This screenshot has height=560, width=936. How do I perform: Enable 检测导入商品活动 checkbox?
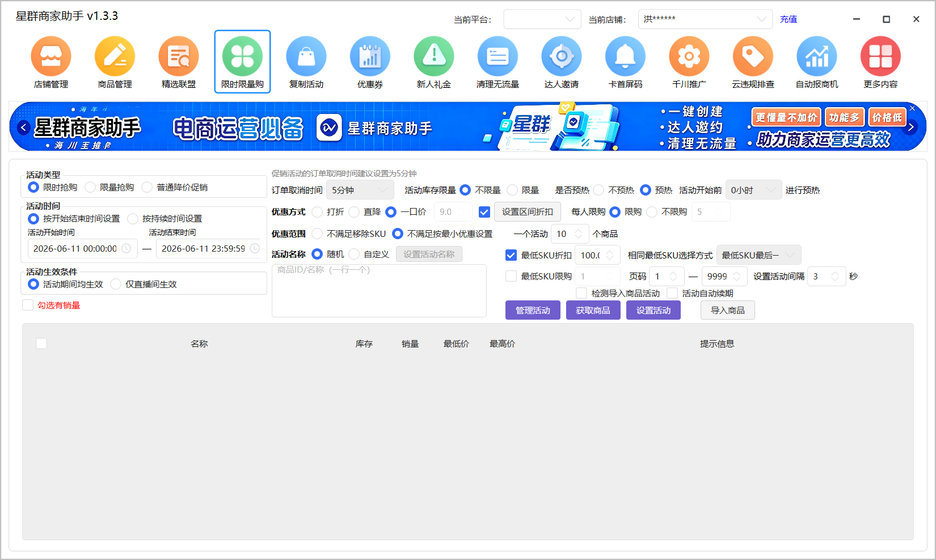pyautogui.click(x=581, y=293)
